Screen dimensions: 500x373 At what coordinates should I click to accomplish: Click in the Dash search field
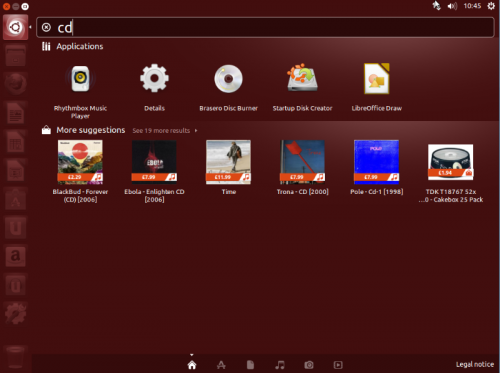(265, 27)
